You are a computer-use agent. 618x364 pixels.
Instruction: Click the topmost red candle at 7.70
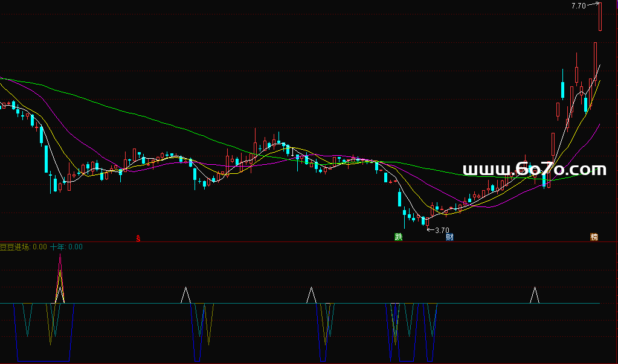[600, 16]
